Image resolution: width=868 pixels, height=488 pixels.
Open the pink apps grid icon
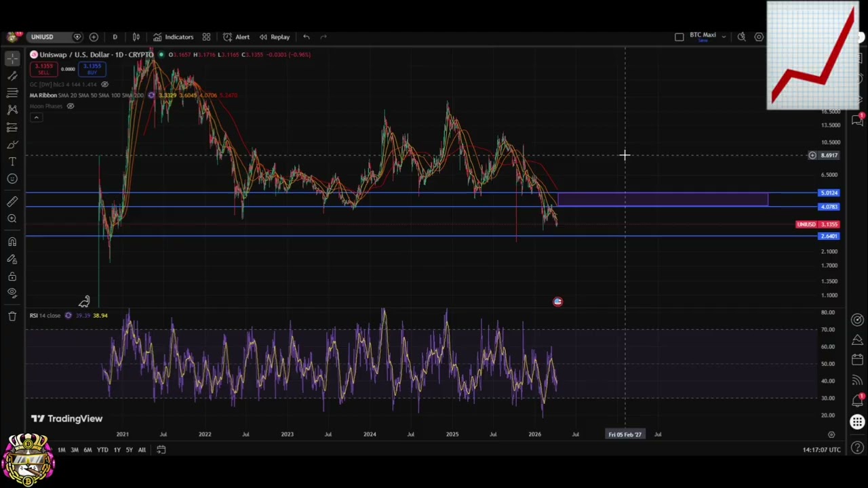858,422
